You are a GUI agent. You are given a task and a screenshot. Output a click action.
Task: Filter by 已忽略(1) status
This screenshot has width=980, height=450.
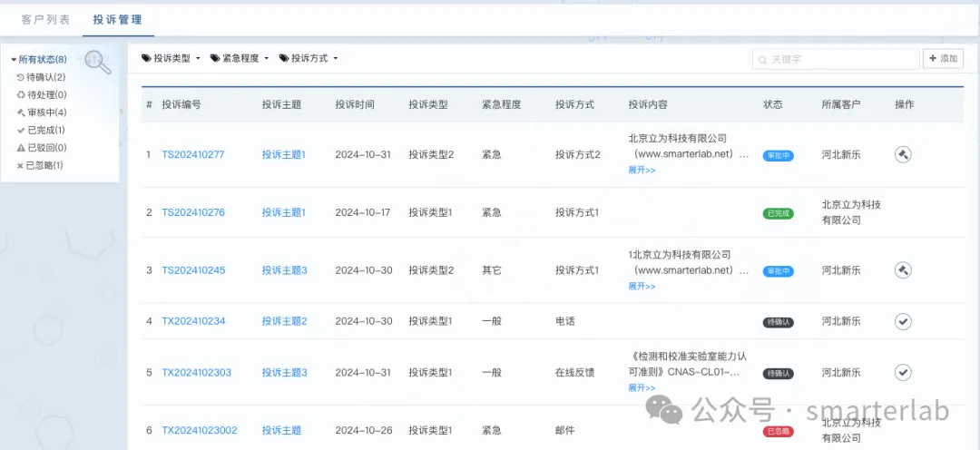pos(40,165)
